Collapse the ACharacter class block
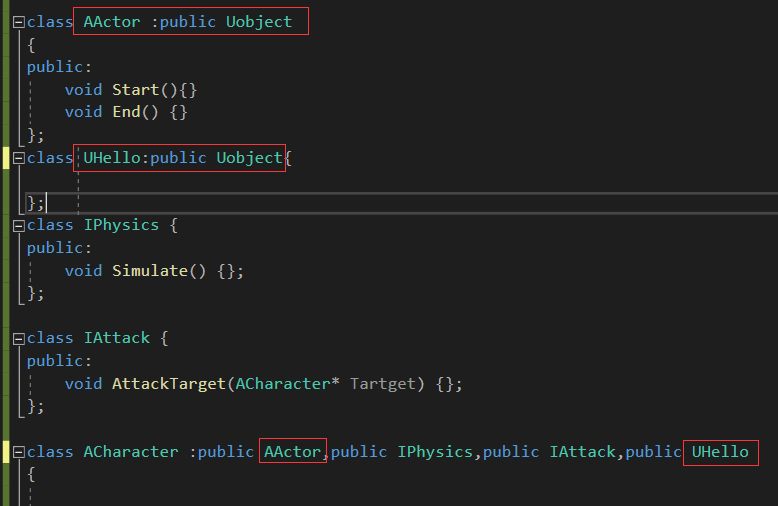Image resolution: width=778 pixels, height=506 pixels. click(x=19, y=452)
